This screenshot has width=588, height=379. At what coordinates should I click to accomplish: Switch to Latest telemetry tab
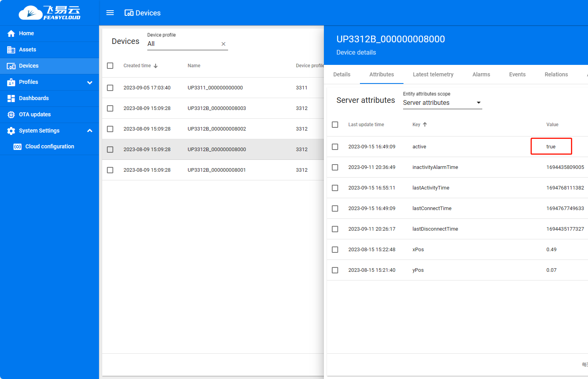(433, 74)
